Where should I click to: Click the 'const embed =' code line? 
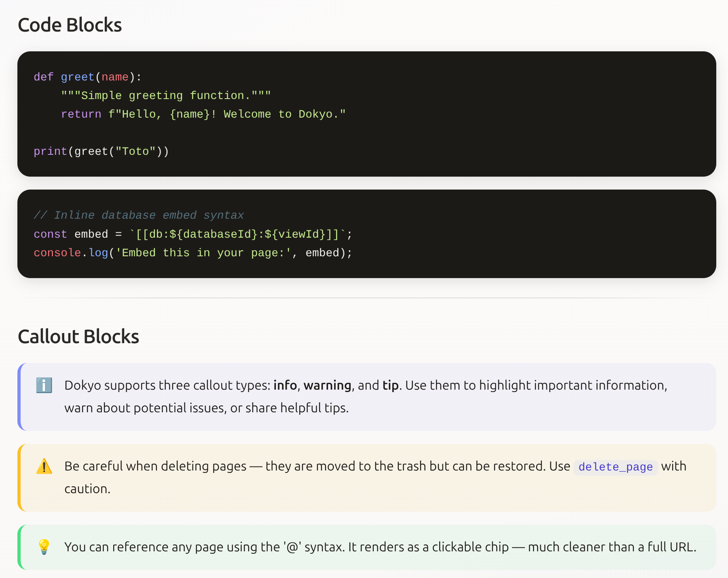point(193,234)
